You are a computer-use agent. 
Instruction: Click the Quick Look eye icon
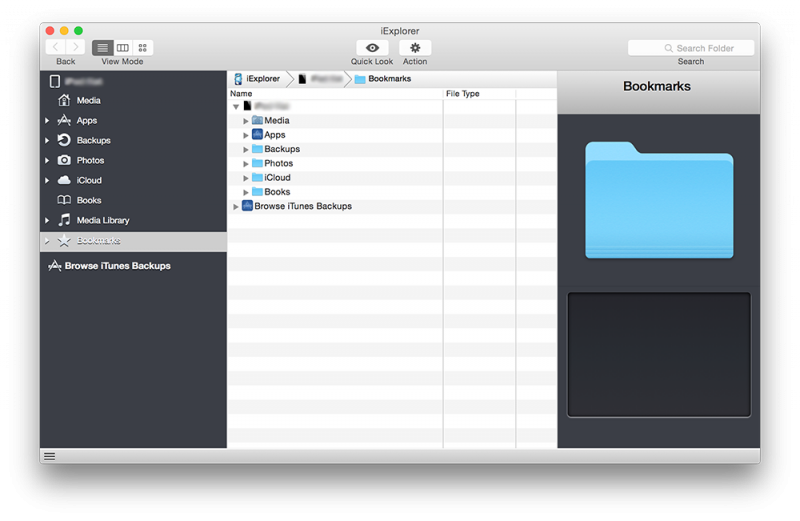click(372, 48)
